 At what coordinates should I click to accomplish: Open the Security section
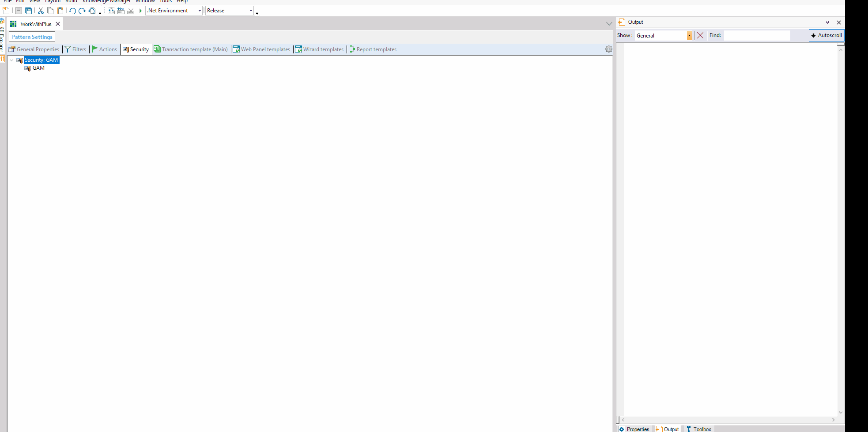tap(136, 49)
